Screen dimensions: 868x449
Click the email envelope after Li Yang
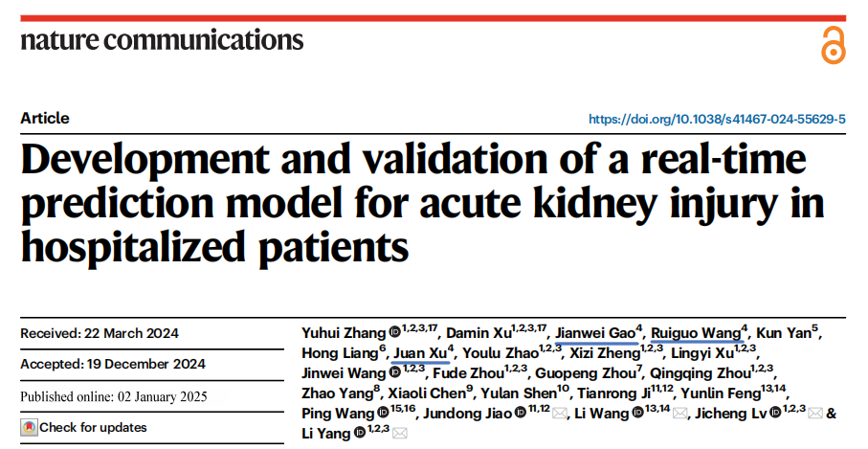click(x=400, y=433)
